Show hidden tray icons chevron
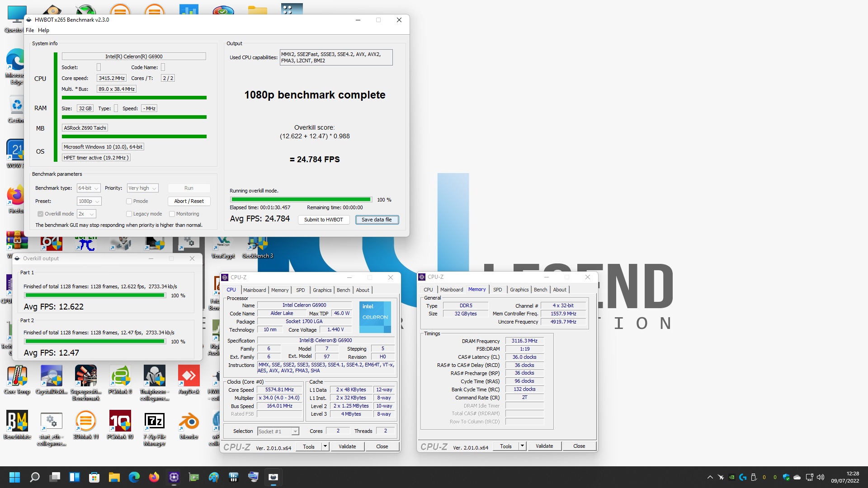The width and height of the screenshot is (868, 488). [710, 477]
